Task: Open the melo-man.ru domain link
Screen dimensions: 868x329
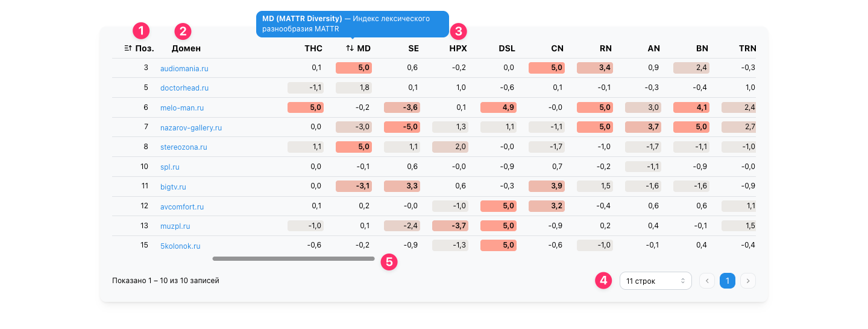Action: point(182,108)
